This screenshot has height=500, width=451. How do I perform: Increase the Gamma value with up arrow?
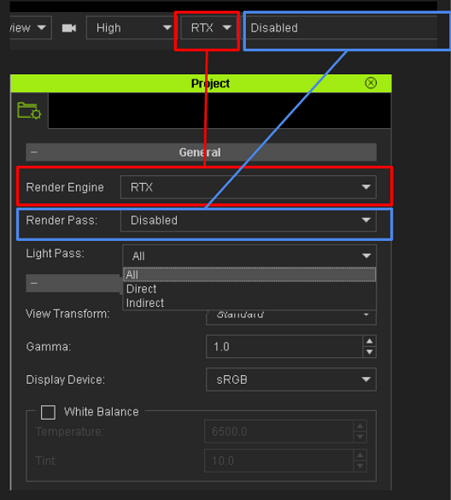click(x=370, y=341)
